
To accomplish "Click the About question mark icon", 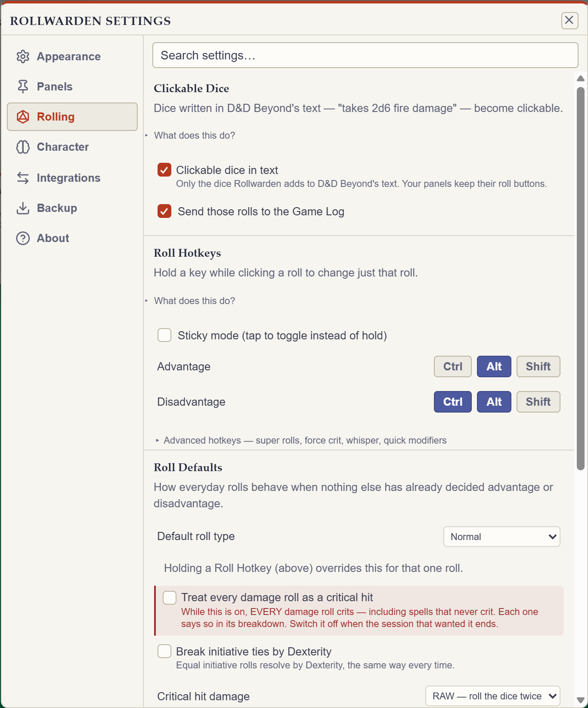I will pos(23,238).
